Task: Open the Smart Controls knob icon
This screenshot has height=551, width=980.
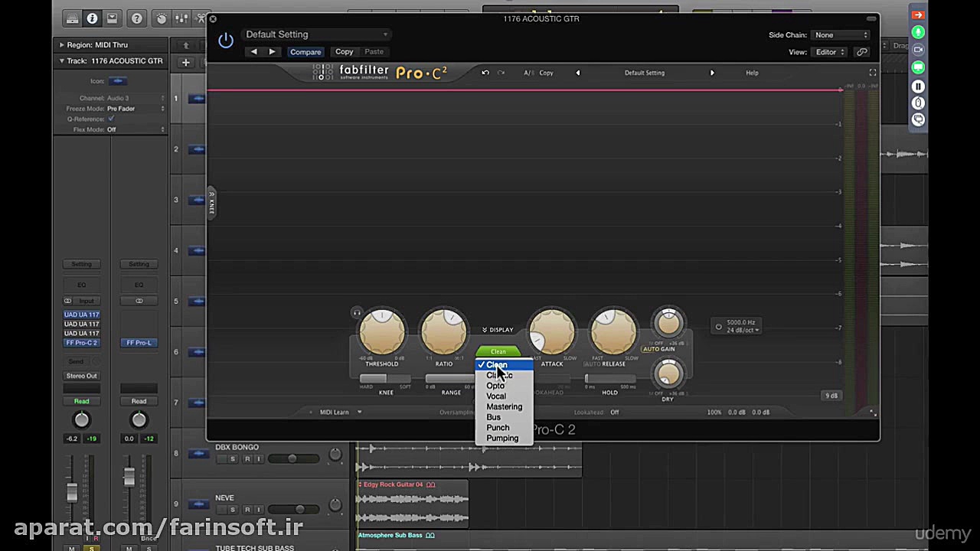Action: (x=162, y=18)
